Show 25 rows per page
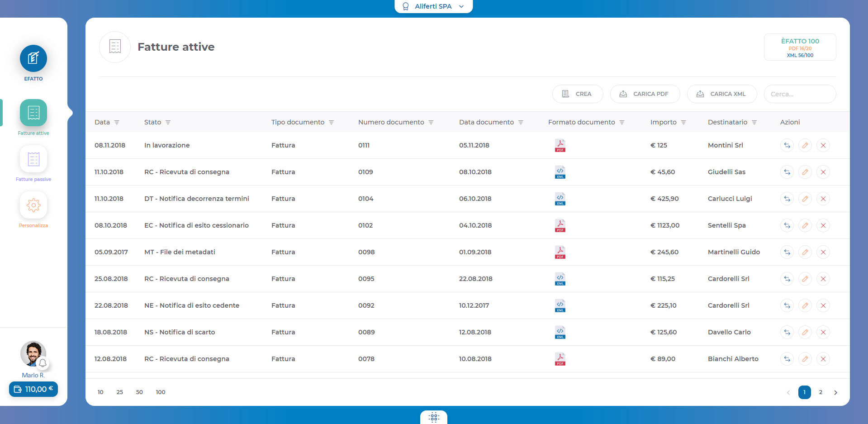The image size is (868, 424). 120,392
